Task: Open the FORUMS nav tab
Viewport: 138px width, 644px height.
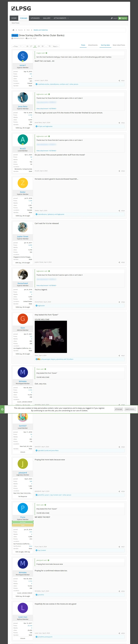Action: click(24, 18)
